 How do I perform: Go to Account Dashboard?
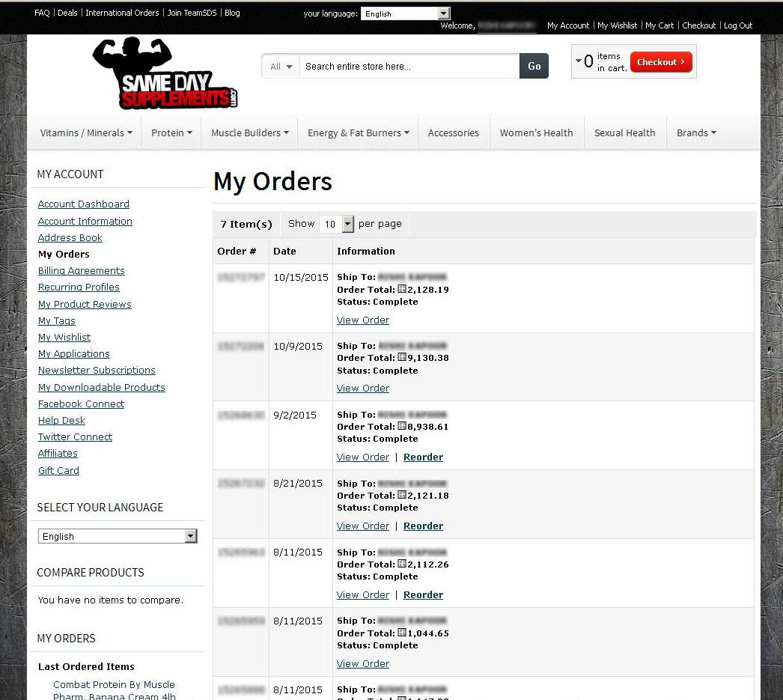point(83,204)
